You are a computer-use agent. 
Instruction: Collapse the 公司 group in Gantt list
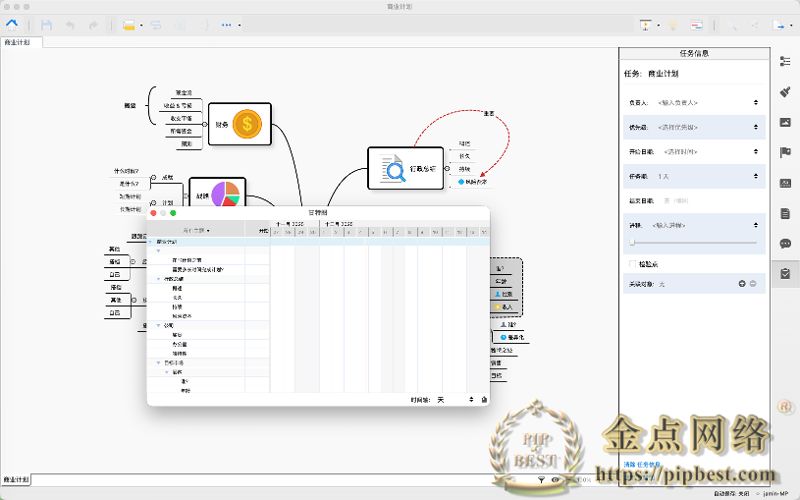(x=159, y=325)
